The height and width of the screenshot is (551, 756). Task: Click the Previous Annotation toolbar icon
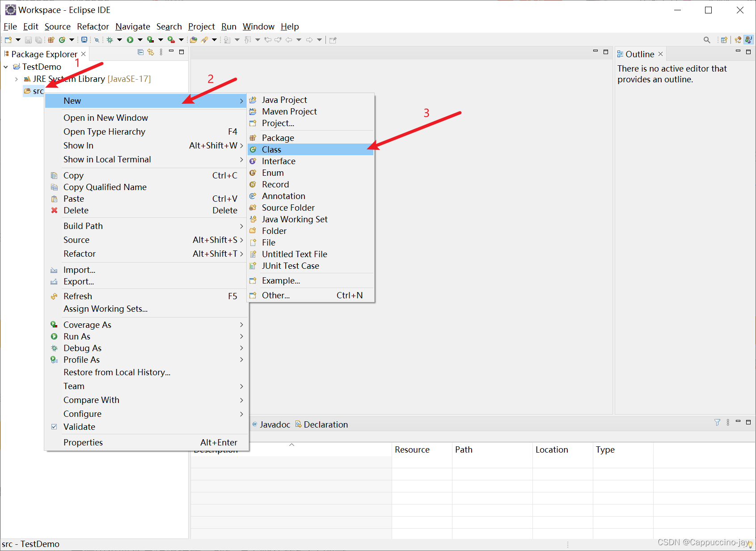click(247, 40)
